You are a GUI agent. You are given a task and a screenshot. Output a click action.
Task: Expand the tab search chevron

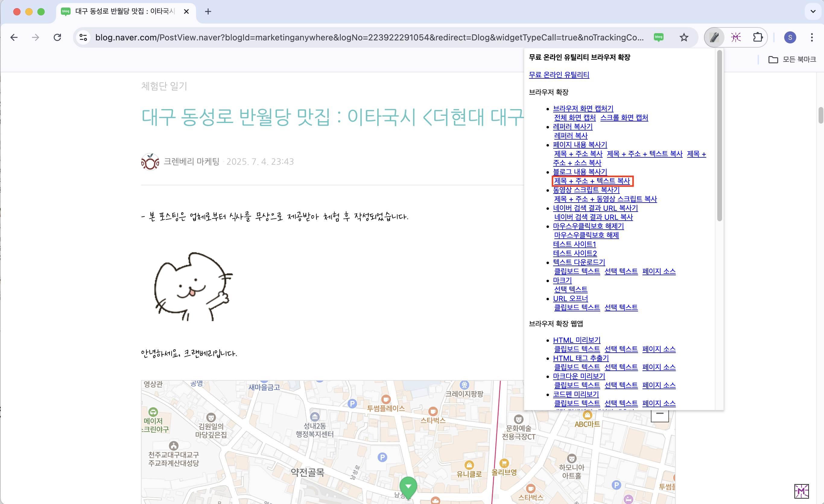click(x=813, y=12)
